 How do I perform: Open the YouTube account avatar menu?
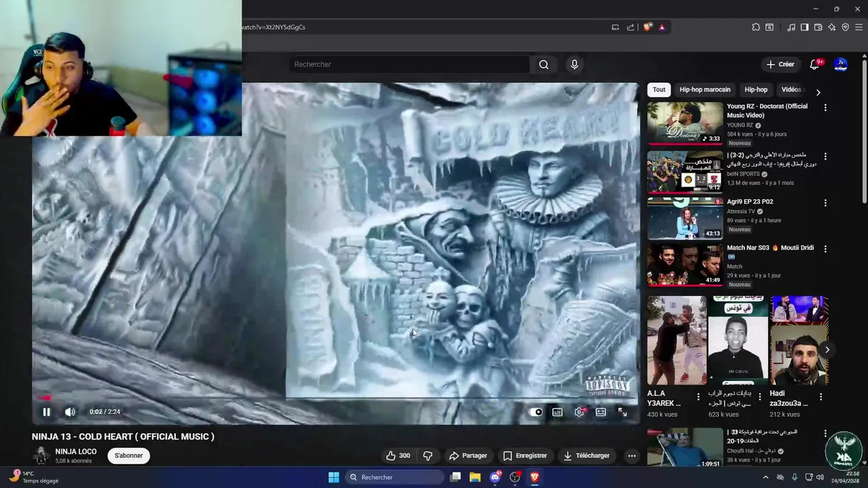pyautogui.click(x=841, y=64)
